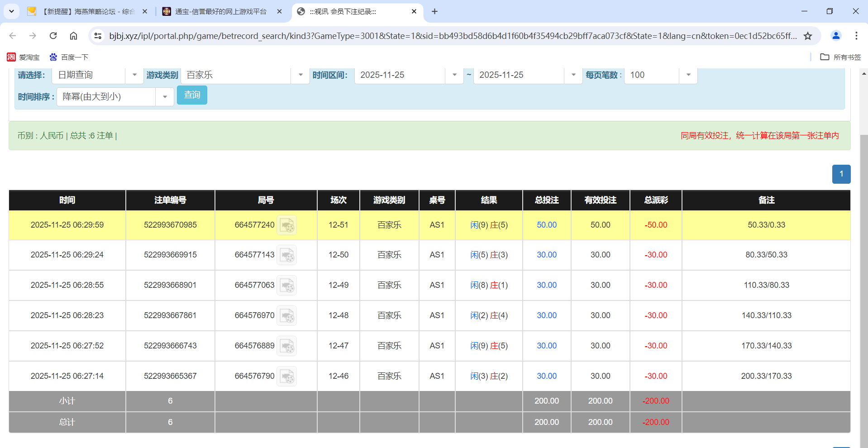Click the 爱淘宝 bookmark icon
The width and height of the screenshot is (868, 448).
pos(10,57)
